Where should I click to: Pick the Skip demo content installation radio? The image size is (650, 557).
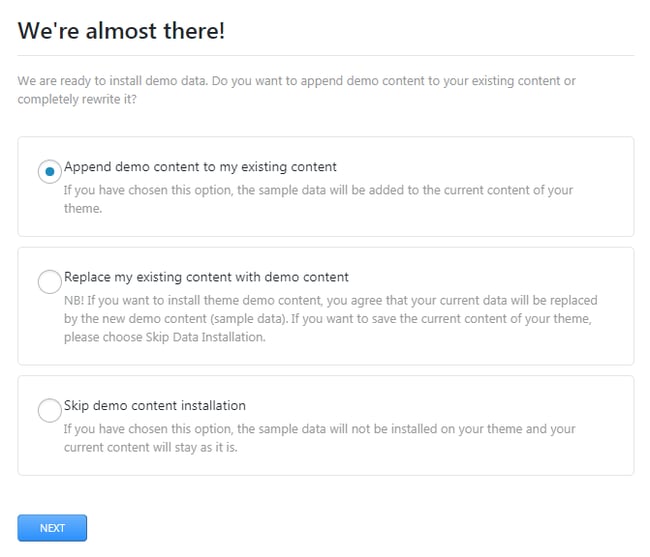click(49, 411)
